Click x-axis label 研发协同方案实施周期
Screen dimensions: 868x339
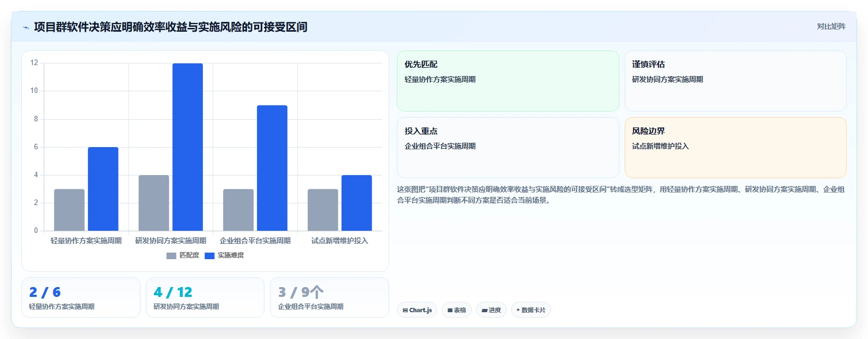click(x=171, y=241)
